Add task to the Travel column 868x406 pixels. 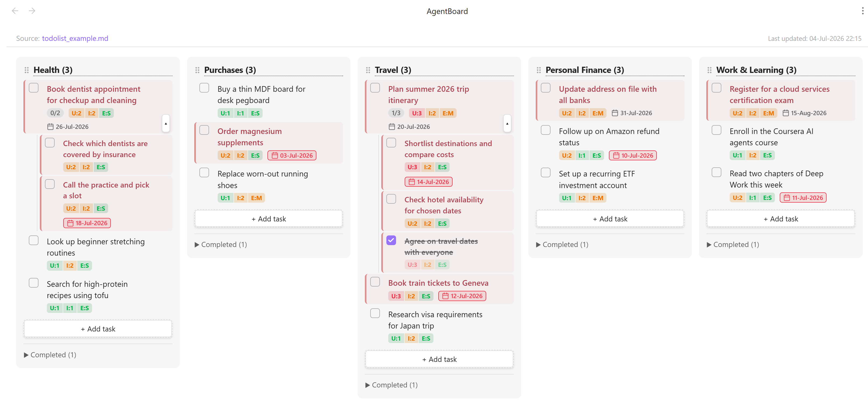[439, 359]
